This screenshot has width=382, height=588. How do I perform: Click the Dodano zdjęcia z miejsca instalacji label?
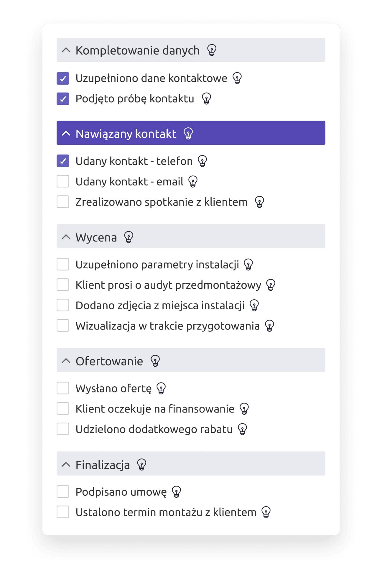pos(160,306)
